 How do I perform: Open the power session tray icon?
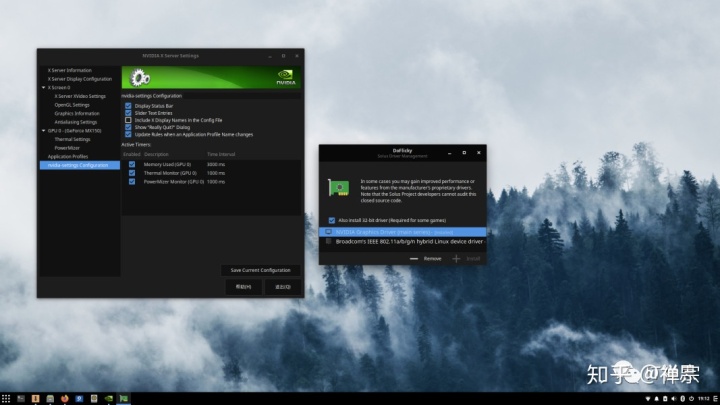[691, 399]
